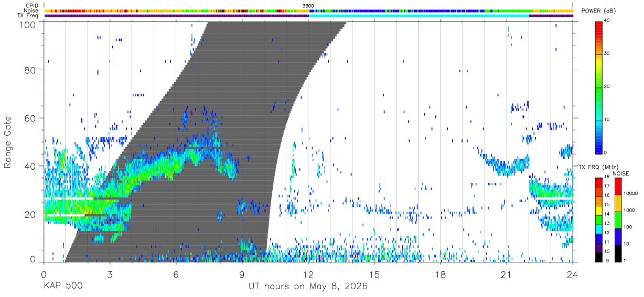Screen dimensions: 644x297
Task: Select the Noise color strip above the plot
Action: [x=308, y=10]
